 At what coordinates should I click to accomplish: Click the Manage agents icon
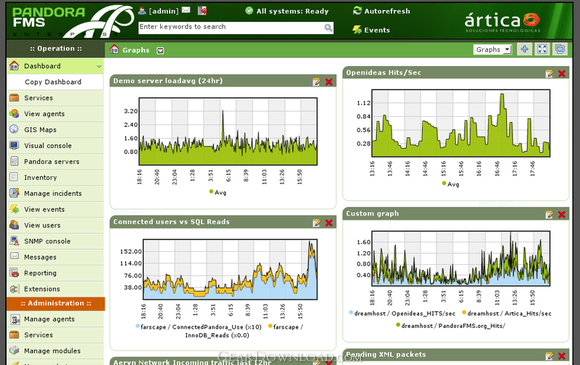click(x=15, y=319)
